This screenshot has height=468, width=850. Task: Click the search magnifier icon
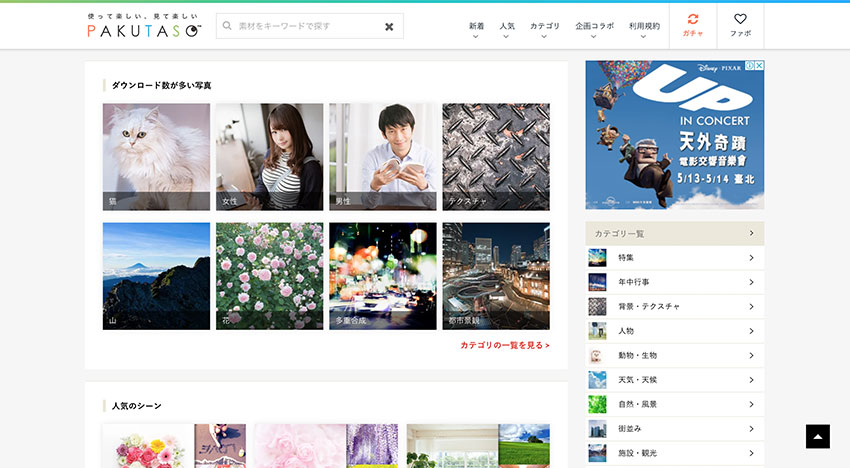228,26
